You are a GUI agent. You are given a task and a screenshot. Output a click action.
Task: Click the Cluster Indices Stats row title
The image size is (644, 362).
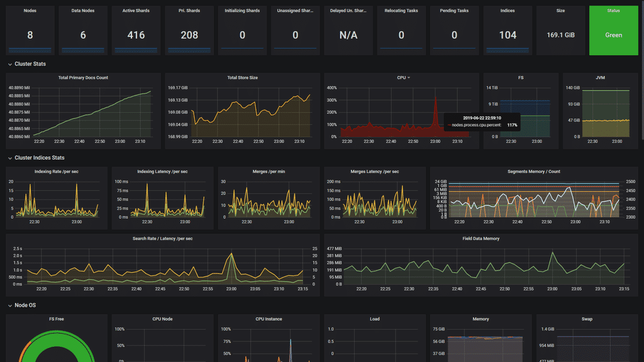(40, 158)
